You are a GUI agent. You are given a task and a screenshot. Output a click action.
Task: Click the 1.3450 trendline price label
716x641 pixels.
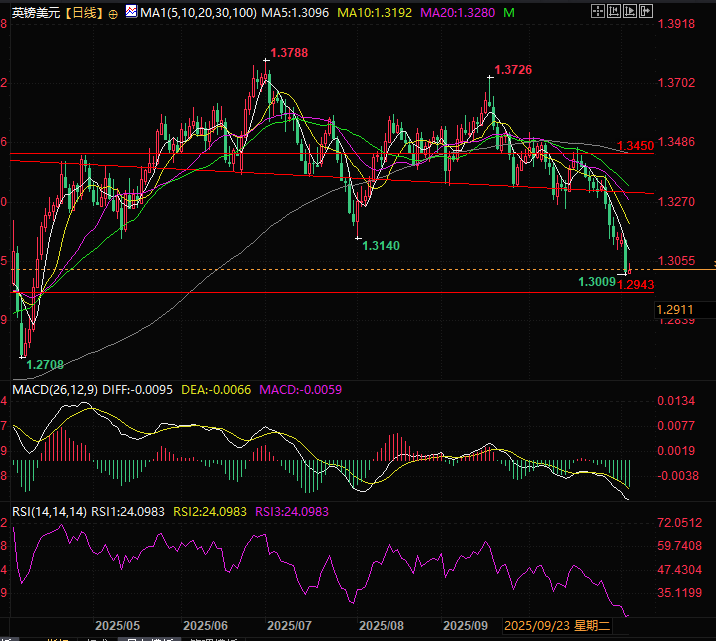click(x=635, y=147)
